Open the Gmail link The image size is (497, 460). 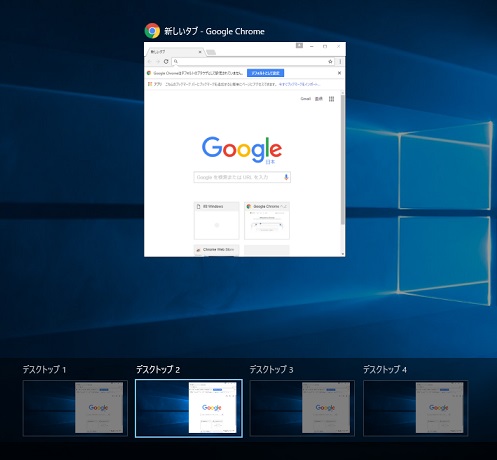click(x=305, y=99)
